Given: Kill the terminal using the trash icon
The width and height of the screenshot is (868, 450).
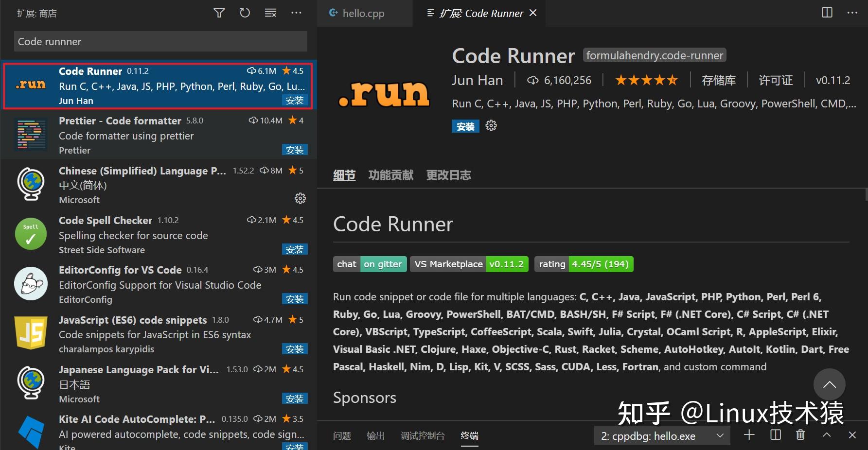Looking at the screenshot, I should tap(801, 435).
